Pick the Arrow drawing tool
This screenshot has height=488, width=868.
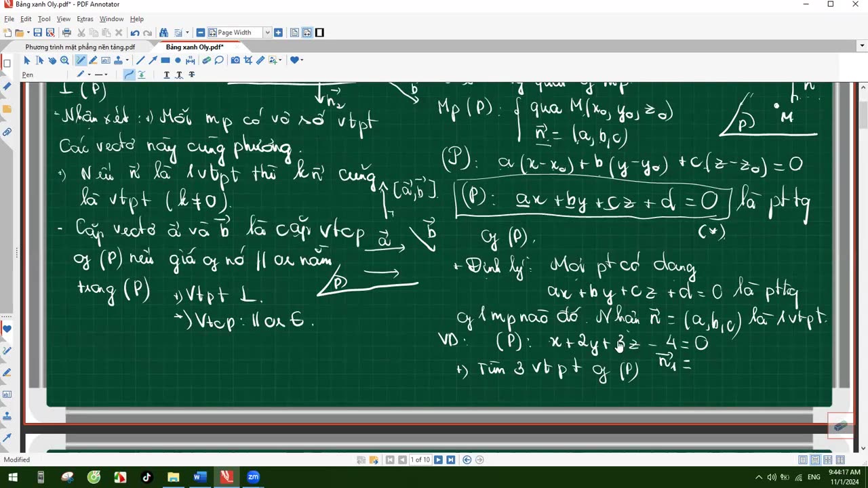pyautogui.click(x=153, y=60)
